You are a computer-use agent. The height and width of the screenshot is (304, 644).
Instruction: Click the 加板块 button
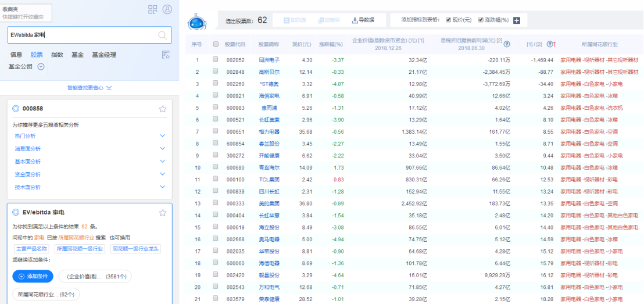pyautogui.click(x=328, y=20)
